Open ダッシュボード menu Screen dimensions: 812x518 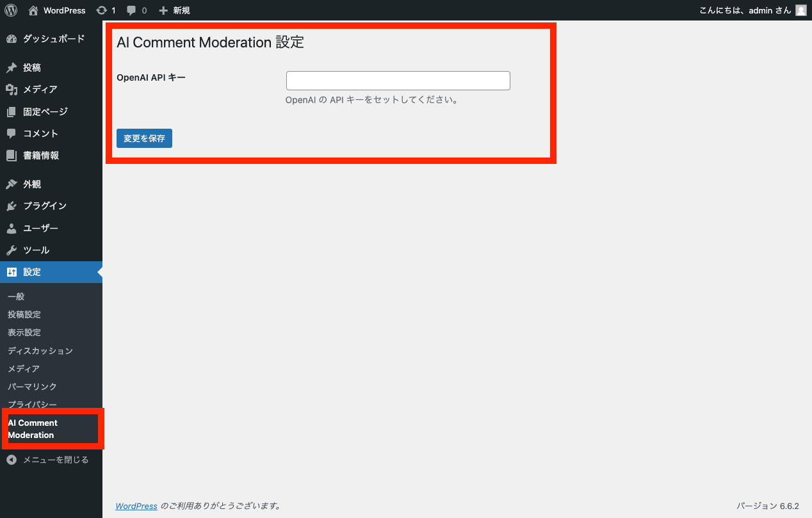coord(51,39)
